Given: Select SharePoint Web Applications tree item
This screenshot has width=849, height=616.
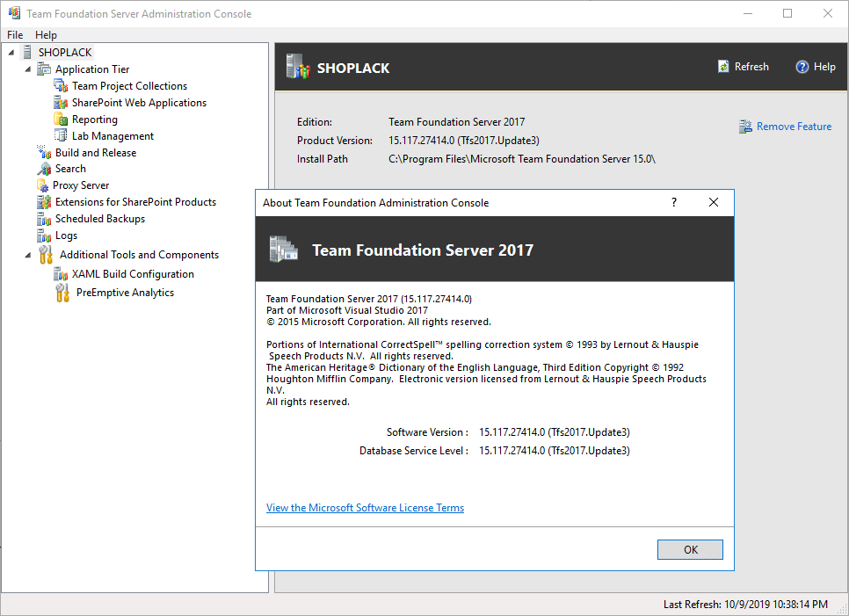Looking at the screenshot, I should pyautogui.click(x=139, y=103).
